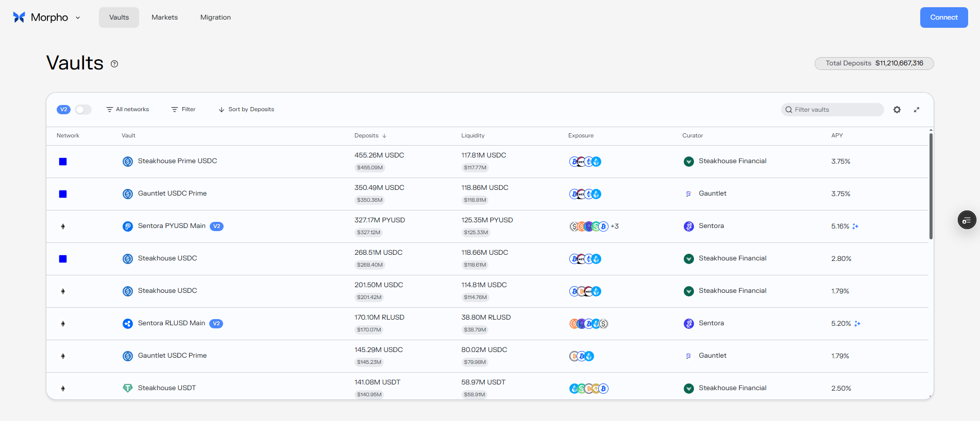Click the V2 badge on Sentora RLUSD Main
Image resolution: width=980 pixels, height=421 pixels.
click(216, 324)
